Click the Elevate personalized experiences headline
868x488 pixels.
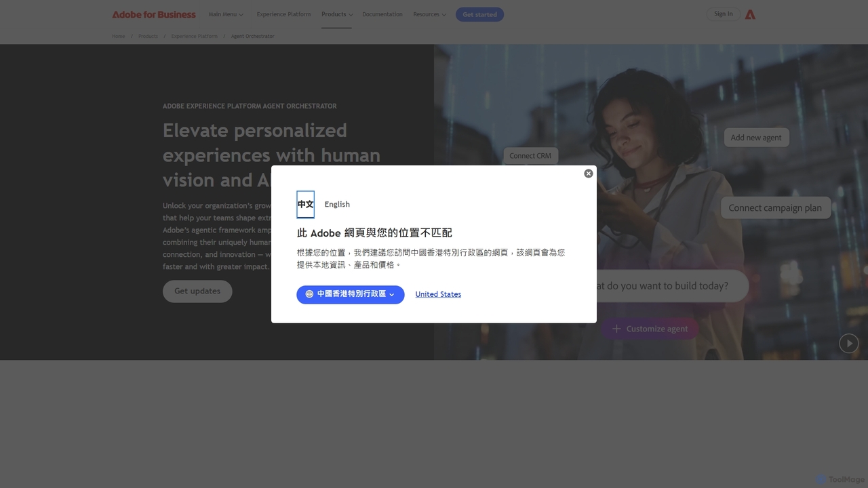tap(271, 155)
